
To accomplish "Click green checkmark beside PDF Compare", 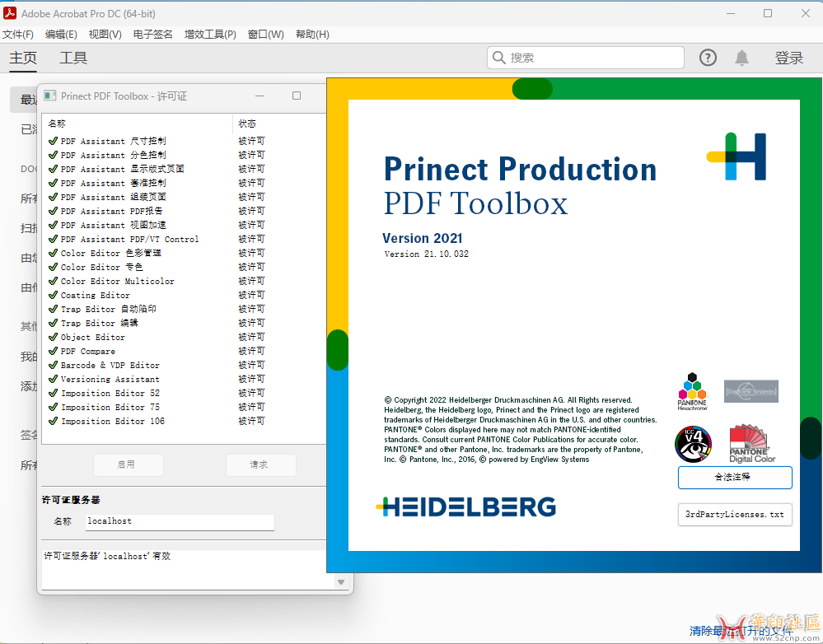I will [x=53, y=351].
